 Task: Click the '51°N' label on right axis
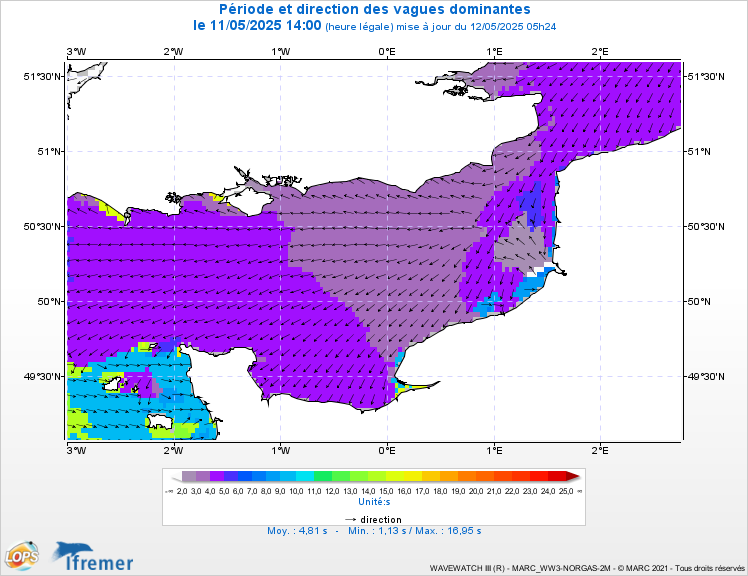699,152
